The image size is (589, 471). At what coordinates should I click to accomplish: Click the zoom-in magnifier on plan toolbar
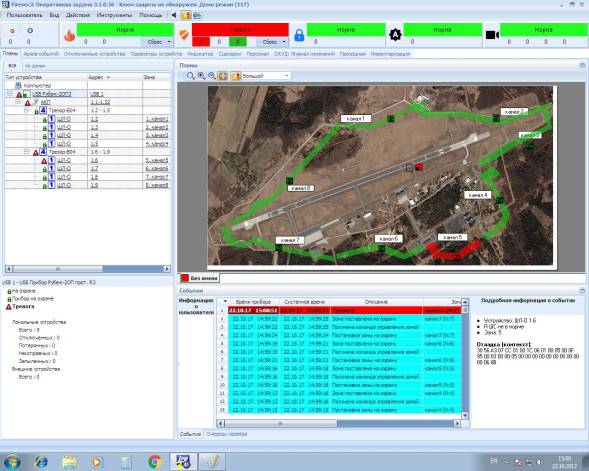pos(201,76)
